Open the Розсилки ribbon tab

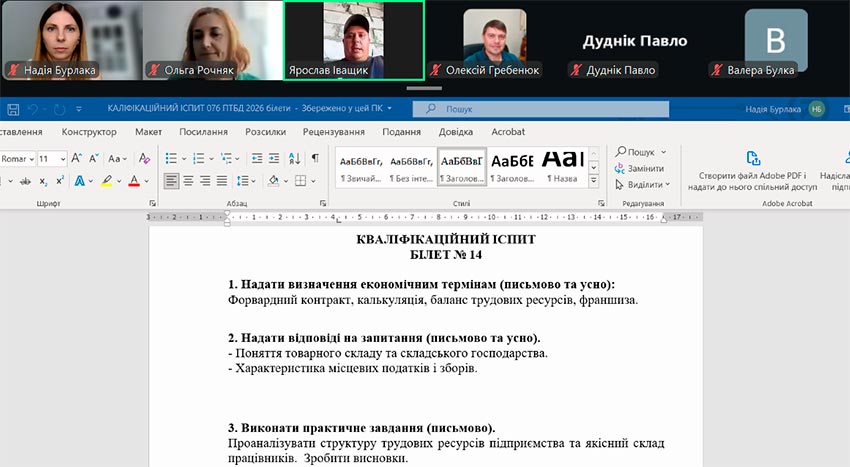coord(266,132)
